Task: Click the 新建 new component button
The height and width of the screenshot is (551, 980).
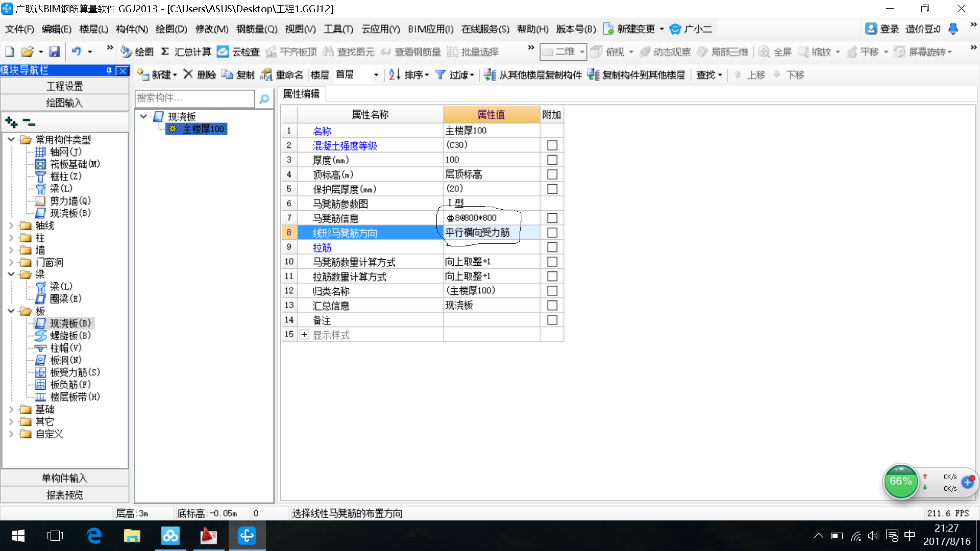Action: [x=157, y=74]
